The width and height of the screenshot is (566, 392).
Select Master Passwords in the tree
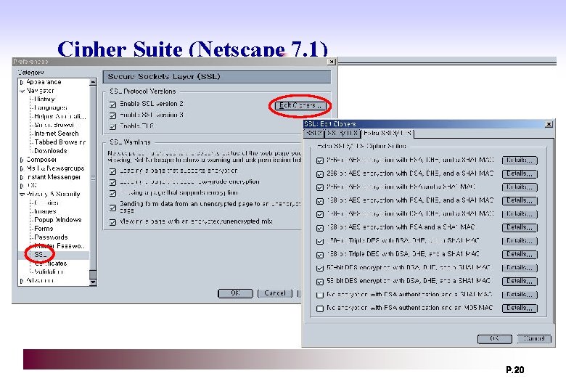click(x=60, y=246)
